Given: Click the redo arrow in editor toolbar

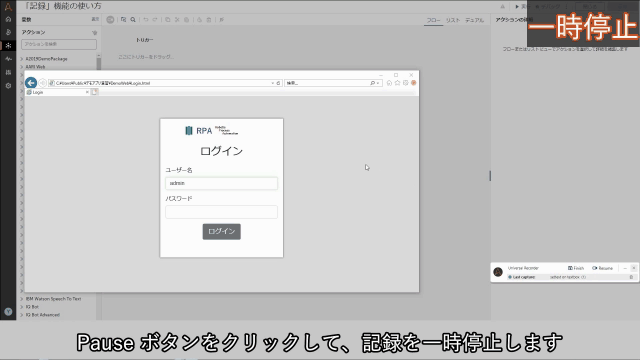Looking at the screenshot, I should [x=155, y=20].
